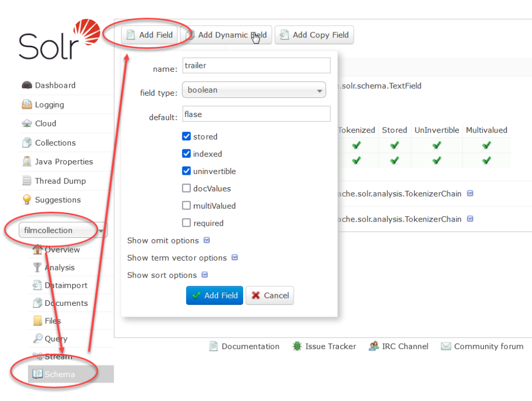Click the Suggestions lightbulb icon
This screenshot has width=532, height=401.
[27, 200]
